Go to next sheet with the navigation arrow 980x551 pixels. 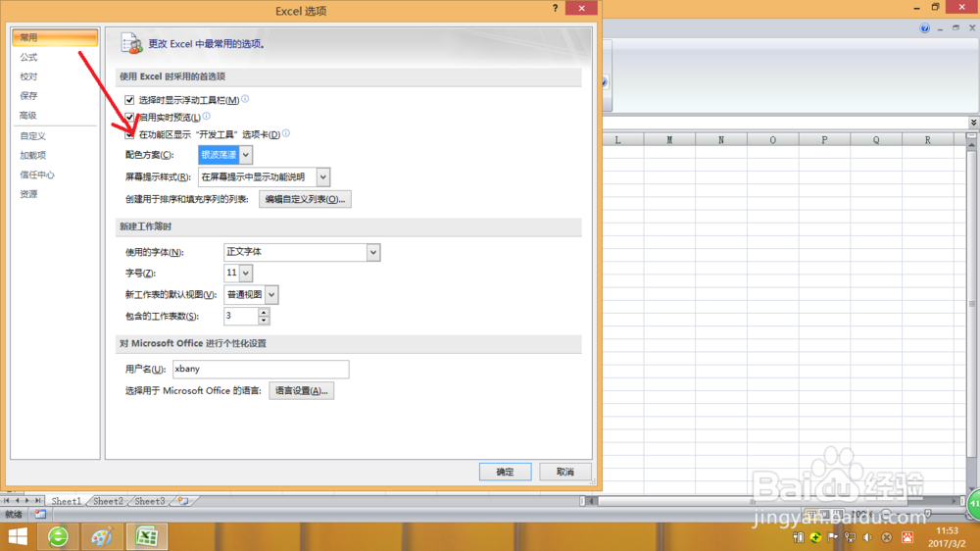26,501
